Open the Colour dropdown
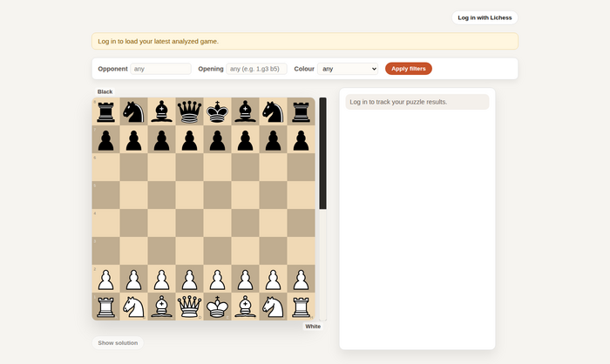 348,69
